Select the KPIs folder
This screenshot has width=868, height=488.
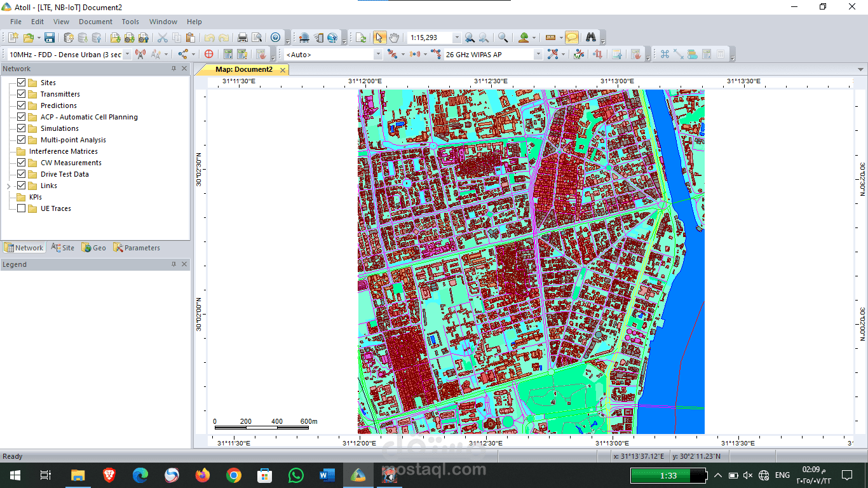click(x=29, y=197)
